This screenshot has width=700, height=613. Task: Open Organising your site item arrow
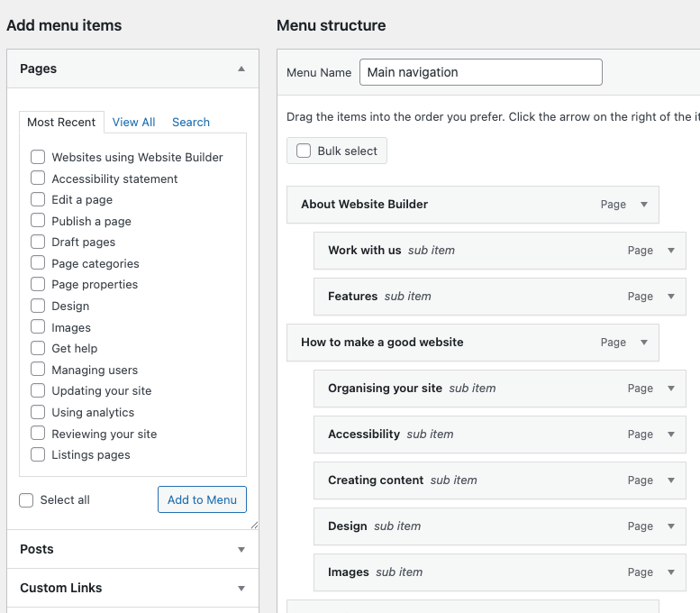670,389
